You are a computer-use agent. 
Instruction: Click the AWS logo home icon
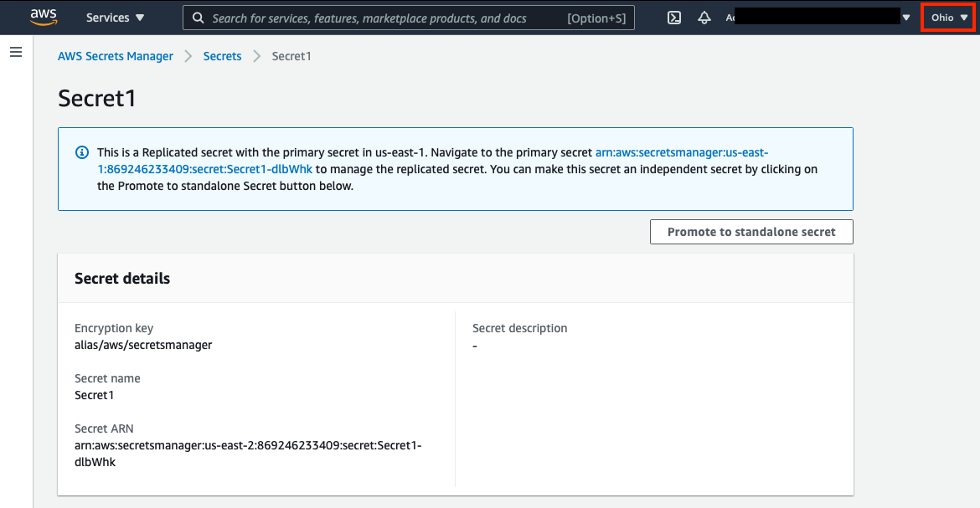(44, 18)
